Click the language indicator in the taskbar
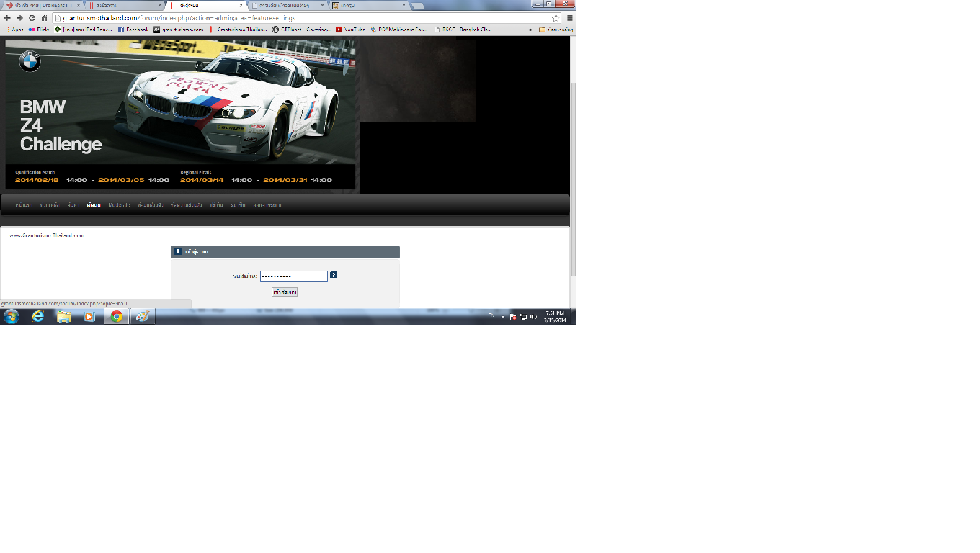 (x=491, y=316)
